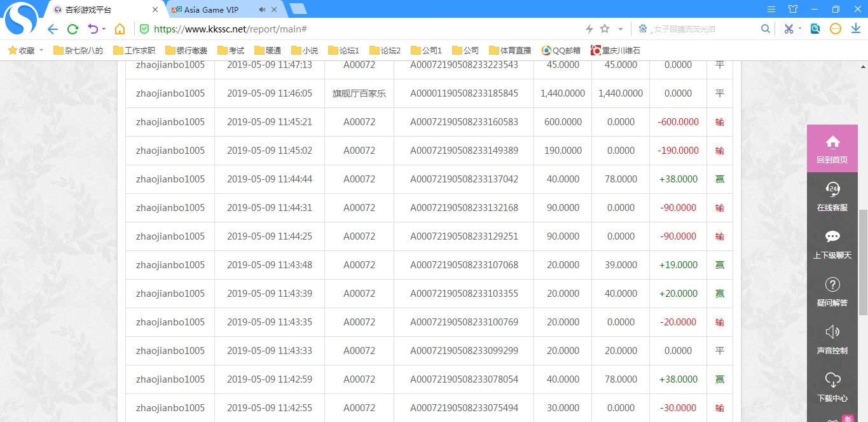This screenshot has height=422, width=868.
Task: Open 在线客服 online support
Action: pos(832,196)
